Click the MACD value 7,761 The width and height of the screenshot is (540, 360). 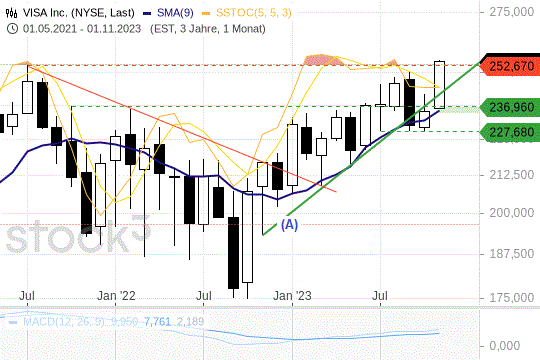click(157, 322)
